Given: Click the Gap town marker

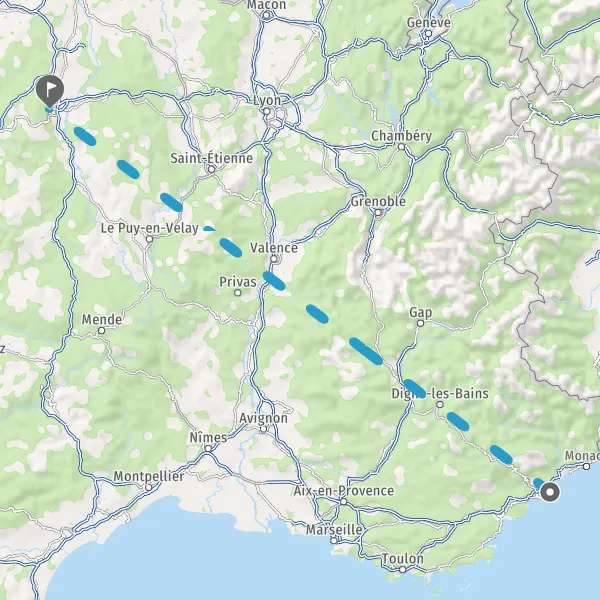Looking at the screenshot, I should point(420,323).
